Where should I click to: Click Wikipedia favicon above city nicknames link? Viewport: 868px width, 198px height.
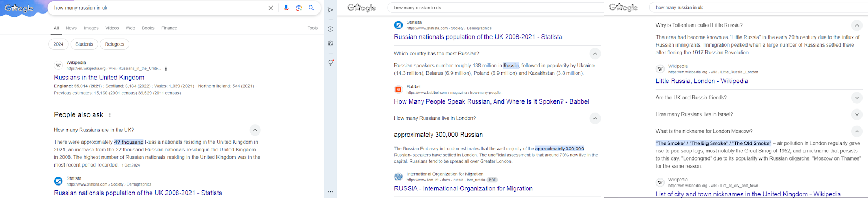[x=660, y=182]
